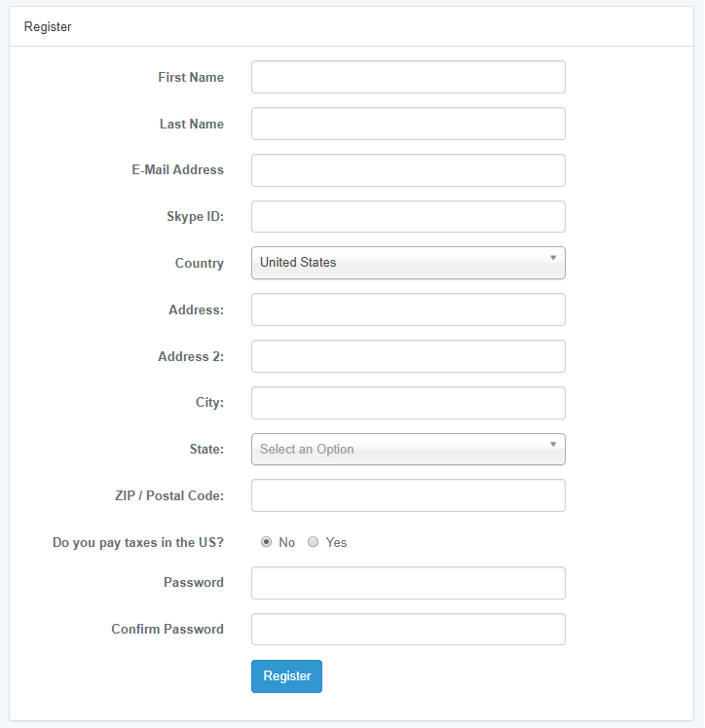Click the 'Yes' radio label text

[x=336, y=542]
